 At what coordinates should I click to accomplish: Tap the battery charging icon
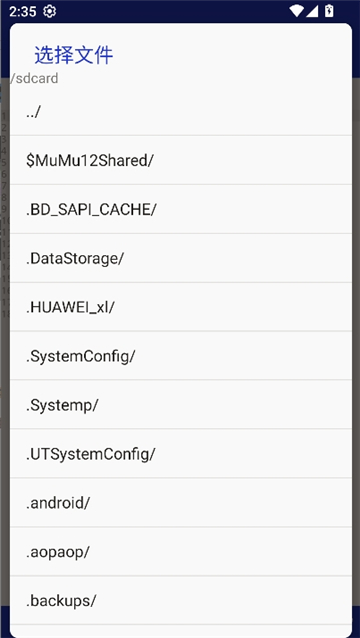329,11
